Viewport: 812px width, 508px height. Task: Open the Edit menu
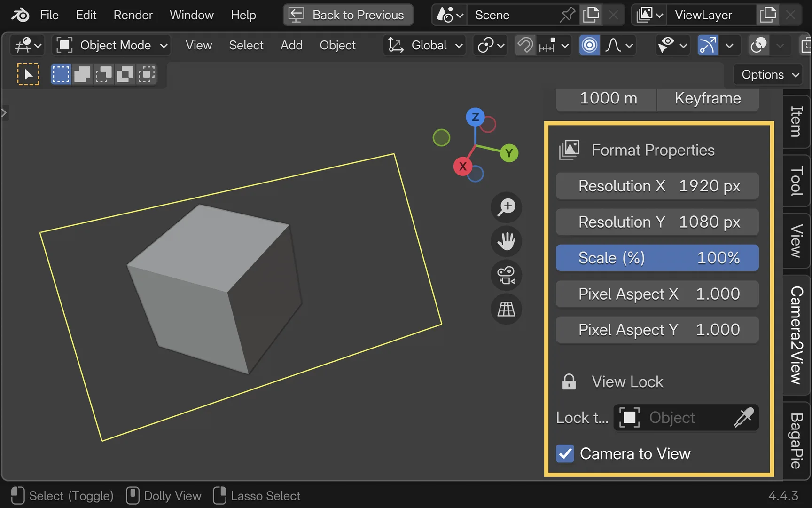coord(86,15)
